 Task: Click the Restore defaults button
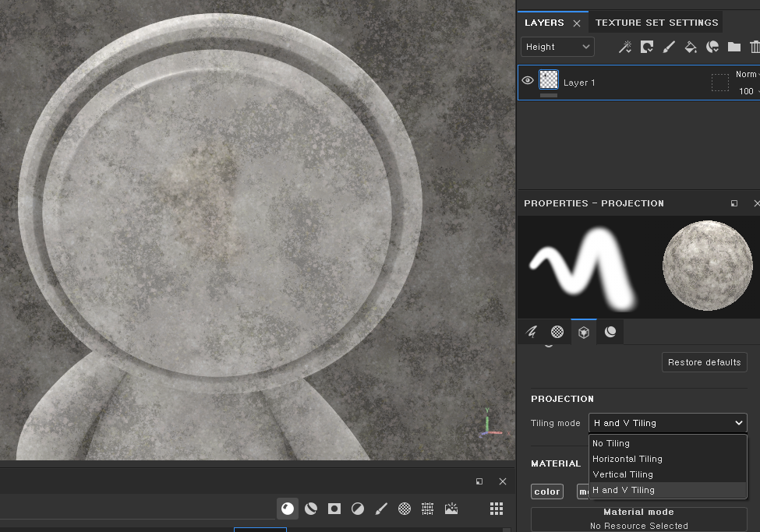(x=704, y=362)
